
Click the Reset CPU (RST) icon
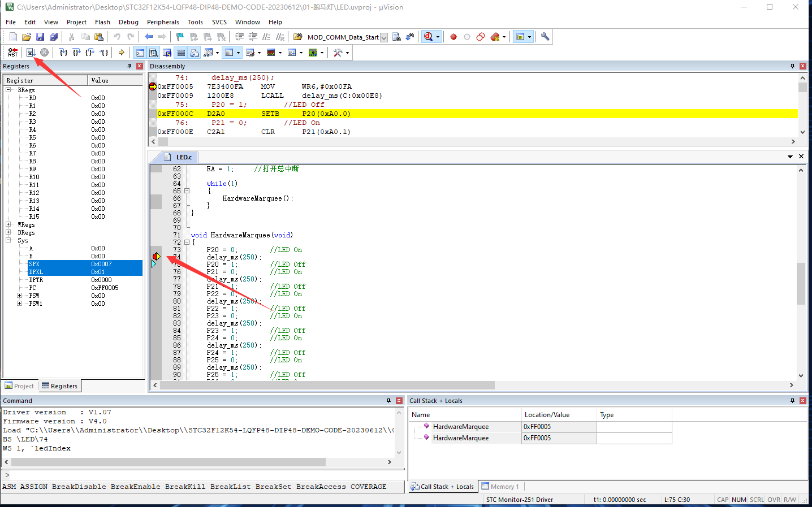click(x=12, y=53)
